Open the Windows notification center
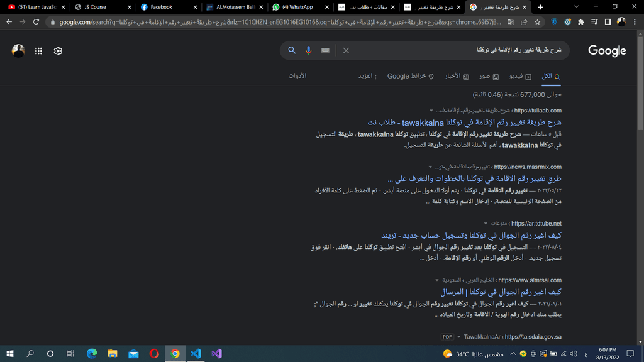 tap(630, 353)
